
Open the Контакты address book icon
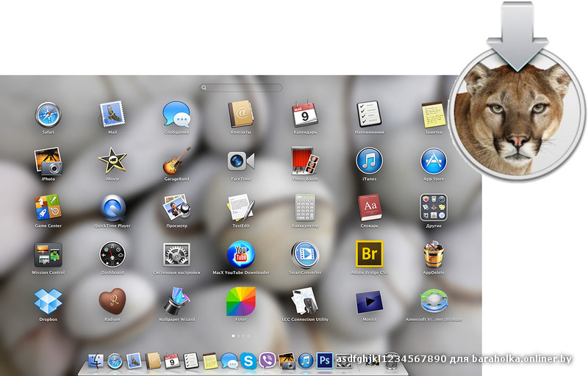(240, 115)
